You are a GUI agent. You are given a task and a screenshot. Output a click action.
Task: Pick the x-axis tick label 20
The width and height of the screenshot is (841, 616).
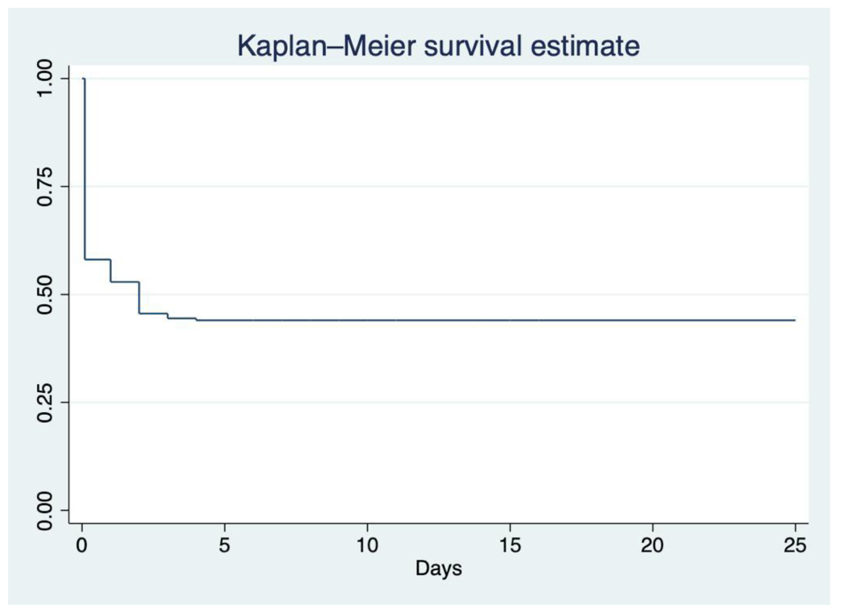[x=653, y=545]
